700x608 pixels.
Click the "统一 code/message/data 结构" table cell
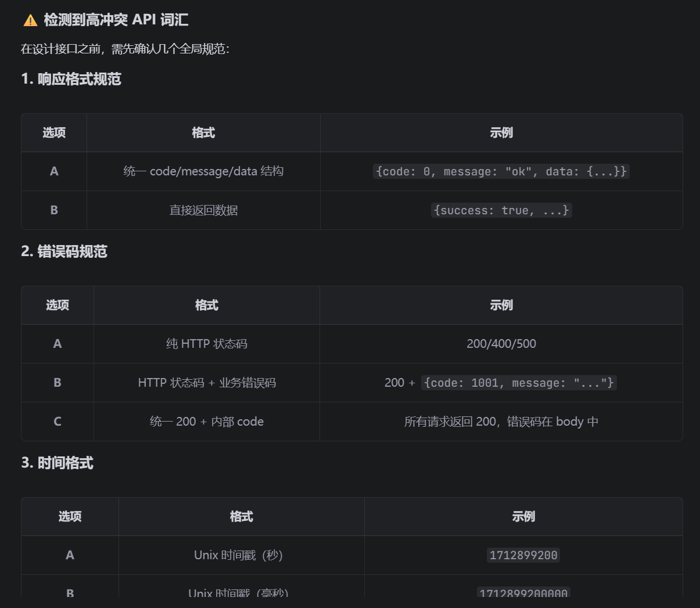[203, 171]
